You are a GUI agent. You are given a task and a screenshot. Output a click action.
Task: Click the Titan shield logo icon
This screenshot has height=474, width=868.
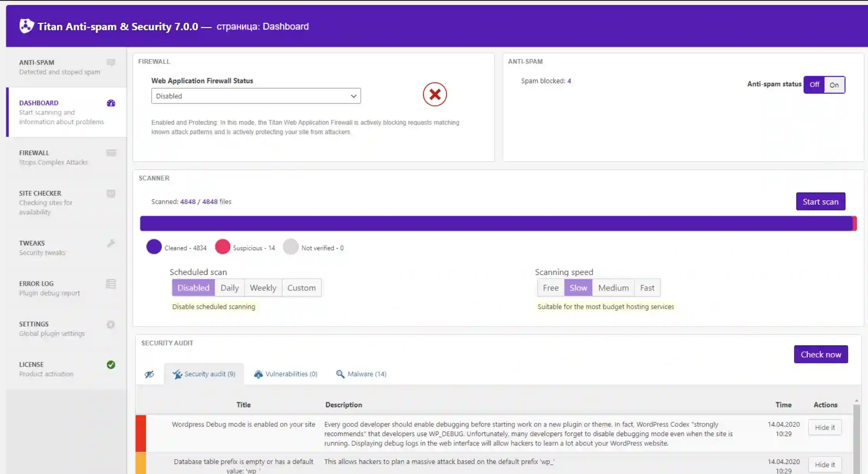pyautogui.click(x=27, y=26)
